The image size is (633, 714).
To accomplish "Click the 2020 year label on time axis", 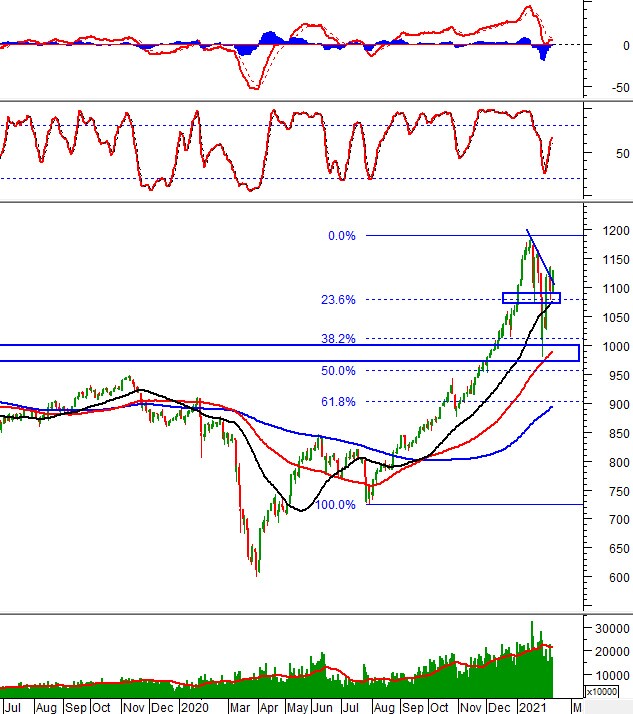I will tap(194, 708).
